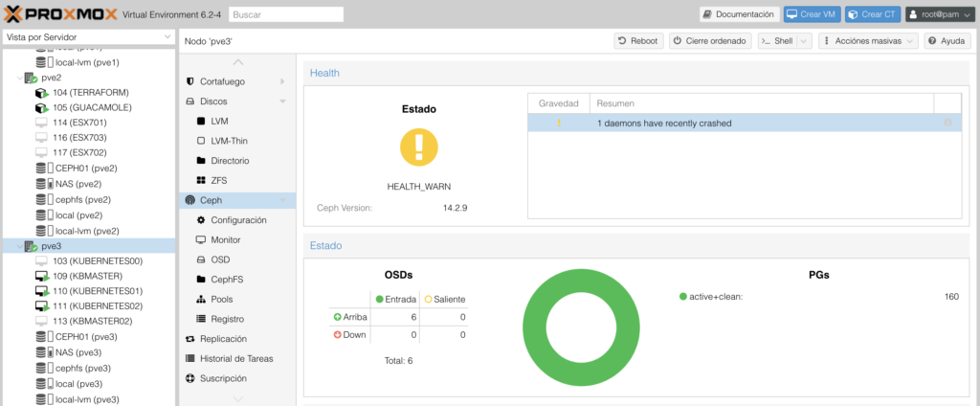Image resolution: width=980 pixels, height=406 pixels.
Task: Click the yellow HEALTH_WARN status icon
Action: click(419, 147)
